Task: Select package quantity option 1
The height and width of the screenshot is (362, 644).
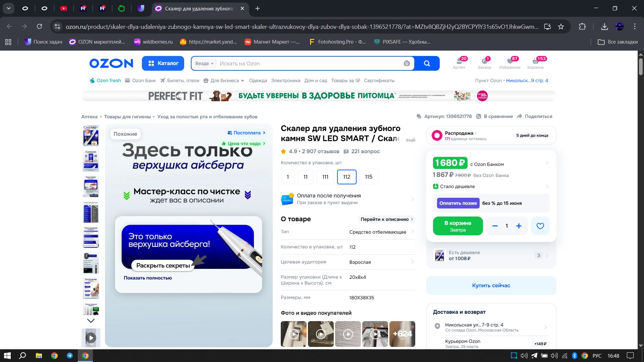Action: pos(287,177)
